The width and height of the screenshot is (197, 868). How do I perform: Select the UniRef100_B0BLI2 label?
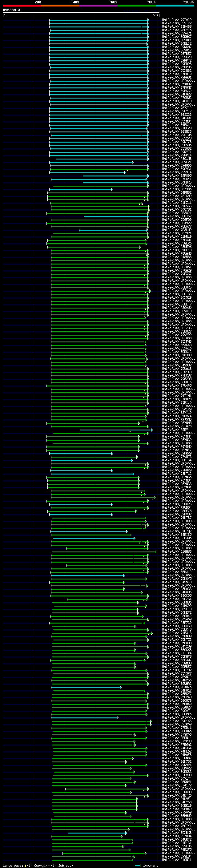pos(177,43)
